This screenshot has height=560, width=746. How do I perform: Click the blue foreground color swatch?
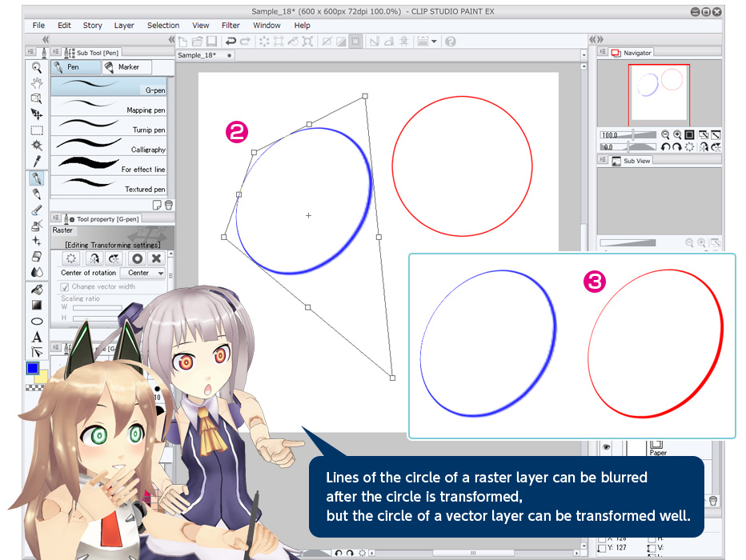pos(32,368)
